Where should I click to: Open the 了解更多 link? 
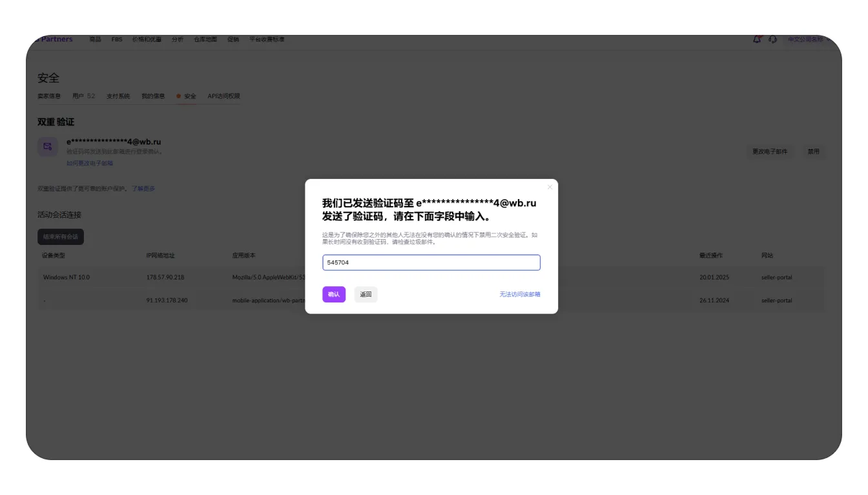(143, 189)
